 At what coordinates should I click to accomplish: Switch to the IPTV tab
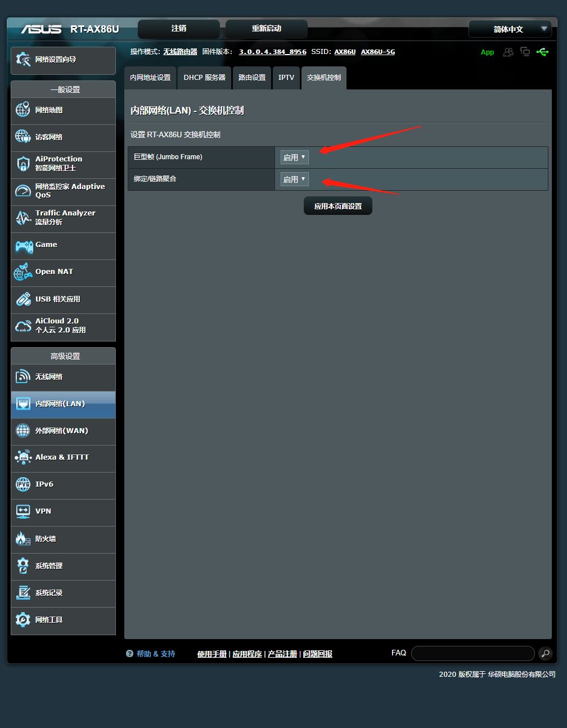[x=286, y=78]
